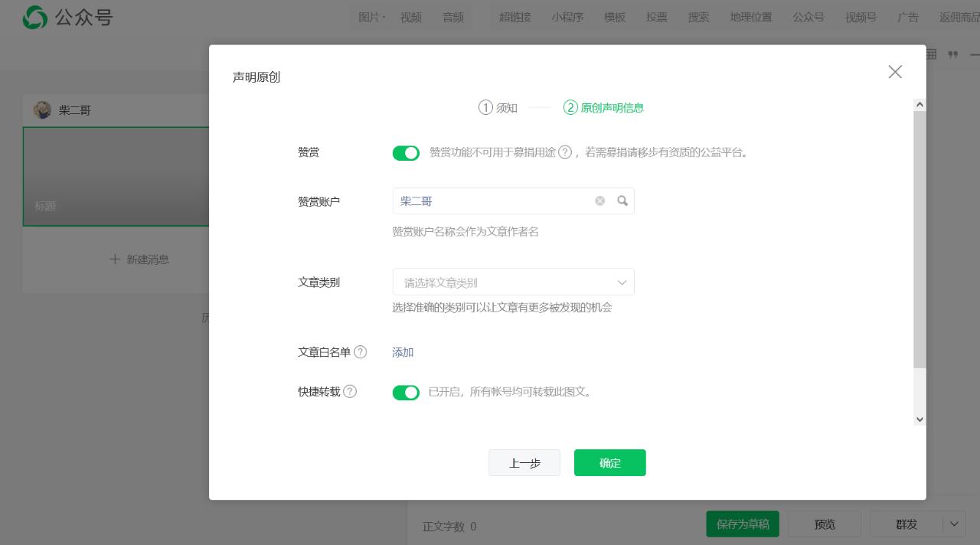Image resolution: width=980 pixels, height=545 pixels.
Task: Open the 小程序 mini-program insert tool
Action: point(567,17)
